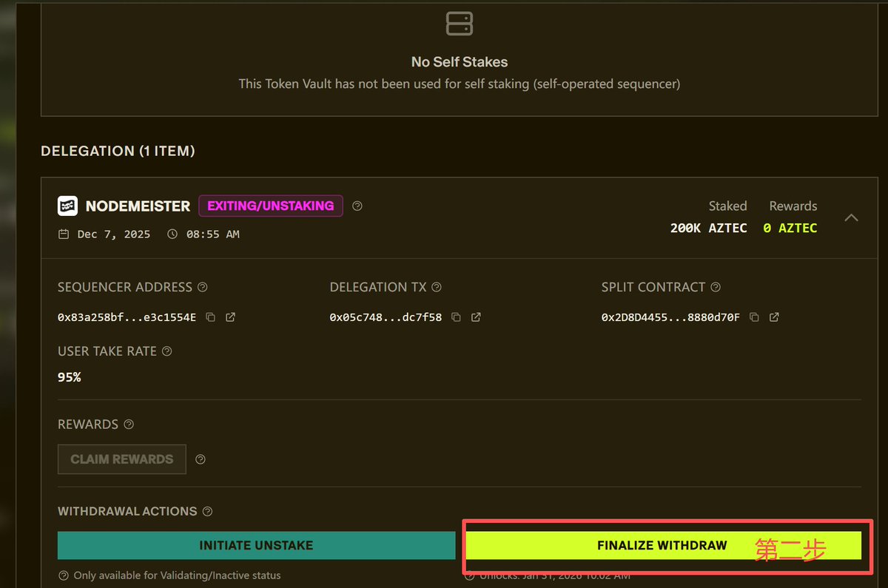This screenshot has width=888, height=588.
Task: Click the 0 AZTEC rewards value
Action: 790,228
